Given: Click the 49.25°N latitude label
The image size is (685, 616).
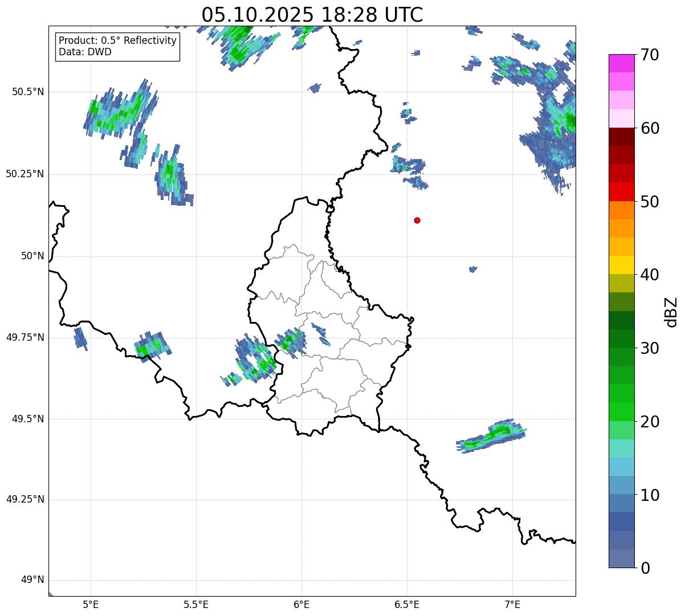Looking at the screenshot, I should click(25, 500).
